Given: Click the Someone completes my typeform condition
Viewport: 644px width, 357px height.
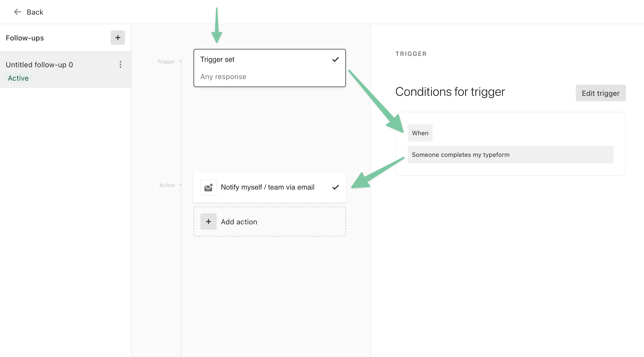Looking at the screenshot, I should [x=510, y=155].
